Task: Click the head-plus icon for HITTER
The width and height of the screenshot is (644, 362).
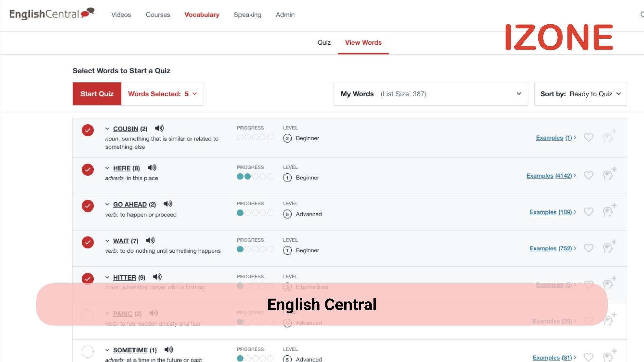Action: (609, 283)
